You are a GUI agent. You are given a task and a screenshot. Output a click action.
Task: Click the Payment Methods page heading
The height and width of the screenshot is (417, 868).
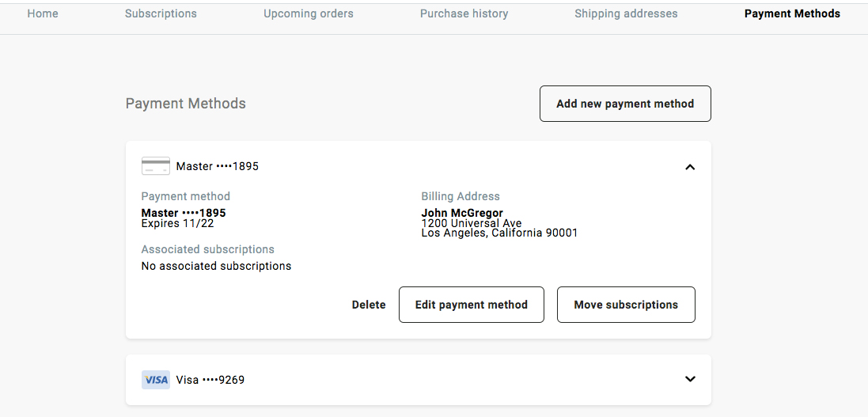[186, 104]
